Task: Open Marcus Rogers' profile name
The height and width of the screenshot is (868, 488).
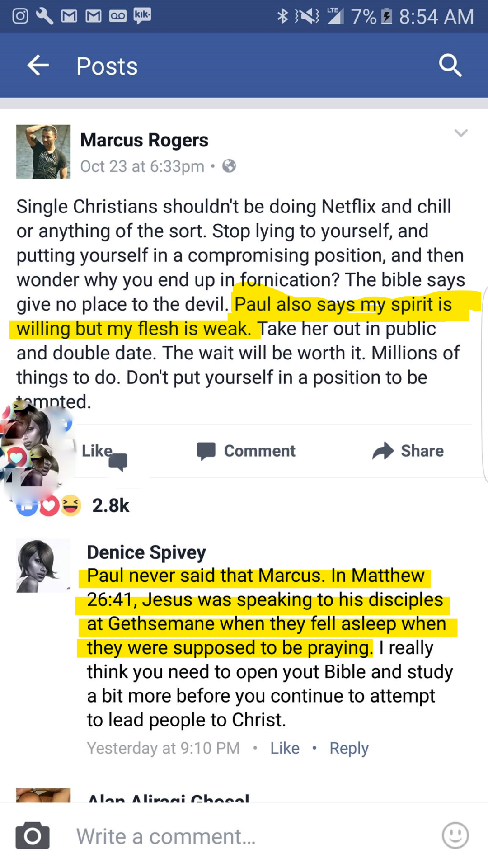Action: (x=144, y=140)
